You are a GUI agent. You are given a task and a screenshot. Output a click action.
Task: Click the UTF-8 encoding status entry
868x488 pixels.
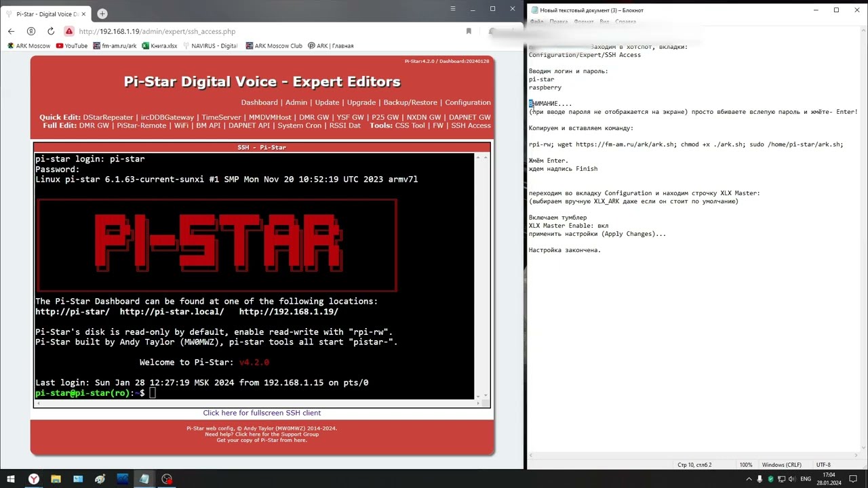click(x=823, y=465)
